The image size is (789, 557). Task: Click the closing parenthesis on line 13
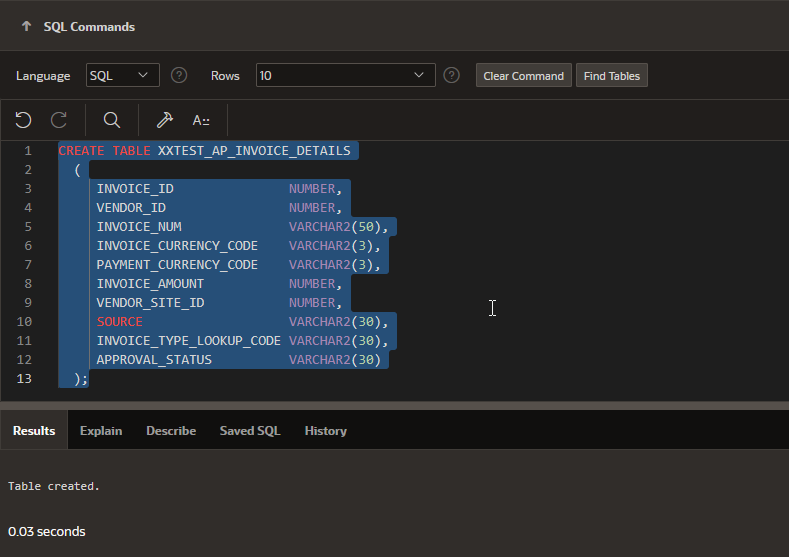click(x=77, y=378)
